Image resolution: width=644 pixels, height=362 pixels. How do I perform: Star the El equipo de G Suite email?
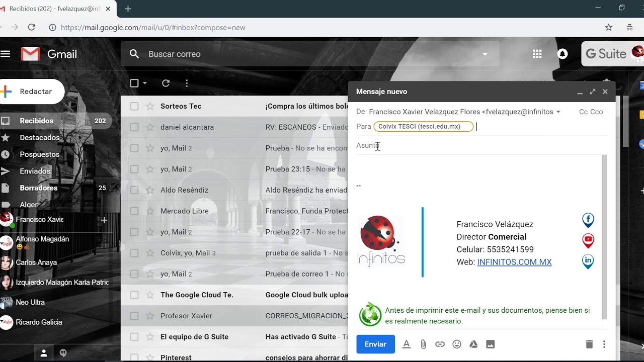pyautogui.click(x=150, y=337)
